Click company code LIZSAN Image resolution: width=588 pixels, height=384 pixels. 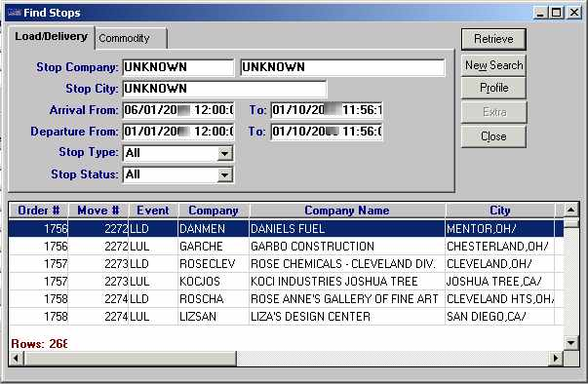pos(198,317)
